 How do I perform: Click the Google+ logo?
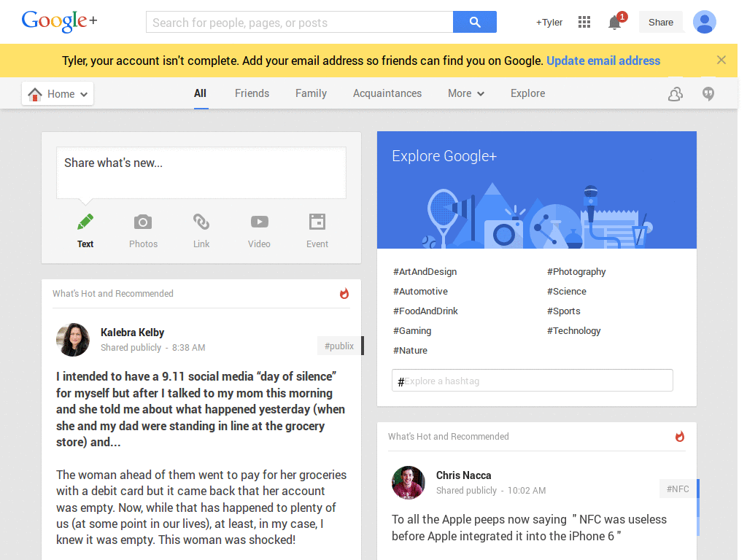pyautogui.click(x=59, y=21)
